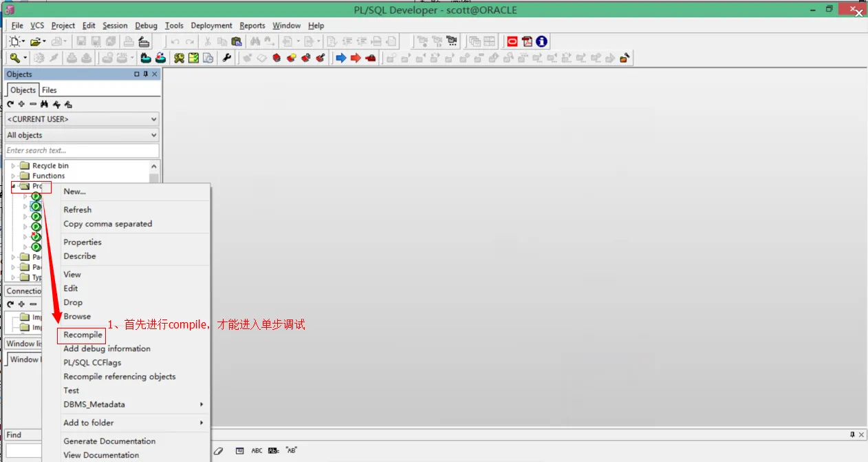
Task: Select the Functions tree item
Action: pyautogui.click(x=48, y=176)
